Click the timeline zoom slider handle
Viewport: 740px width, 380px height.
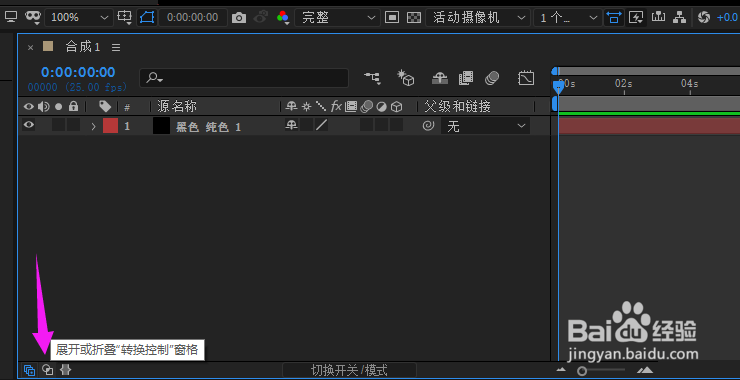(582, 371)
